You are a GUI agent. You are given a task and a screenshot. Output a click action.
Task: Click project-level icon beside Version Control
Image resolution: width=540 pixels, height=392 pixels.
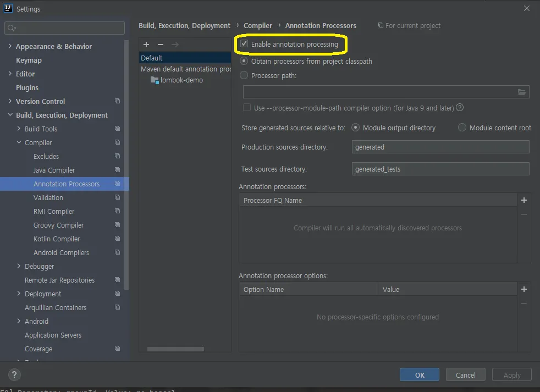coord(118,101)
